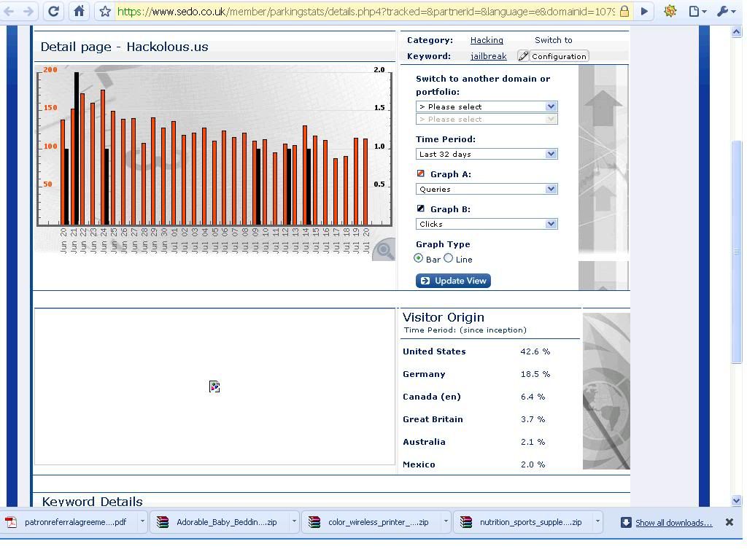
Task: Click the browser Back arrow
Action: click(x=9, y=12)
